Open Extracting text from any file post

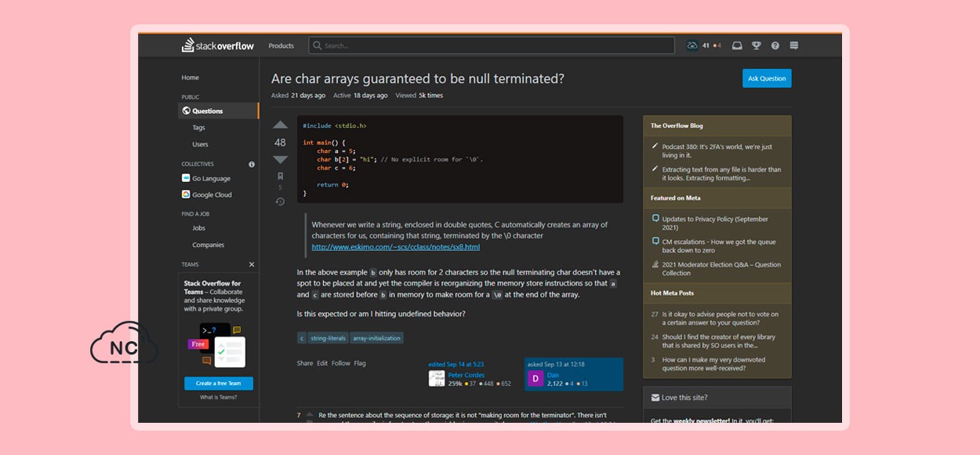click(x=722, y=173)
